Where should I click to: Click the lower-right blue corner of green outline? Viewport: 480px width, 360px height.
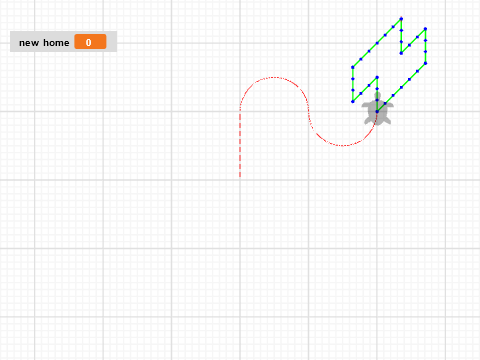pyautogui.click(x=425, y=63)
